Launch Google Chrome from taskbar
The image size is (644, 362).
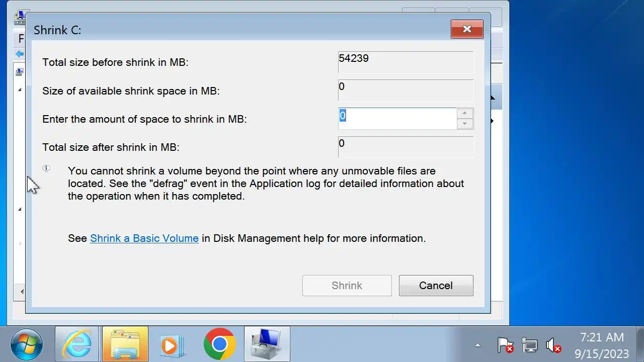tap(219, 344)
